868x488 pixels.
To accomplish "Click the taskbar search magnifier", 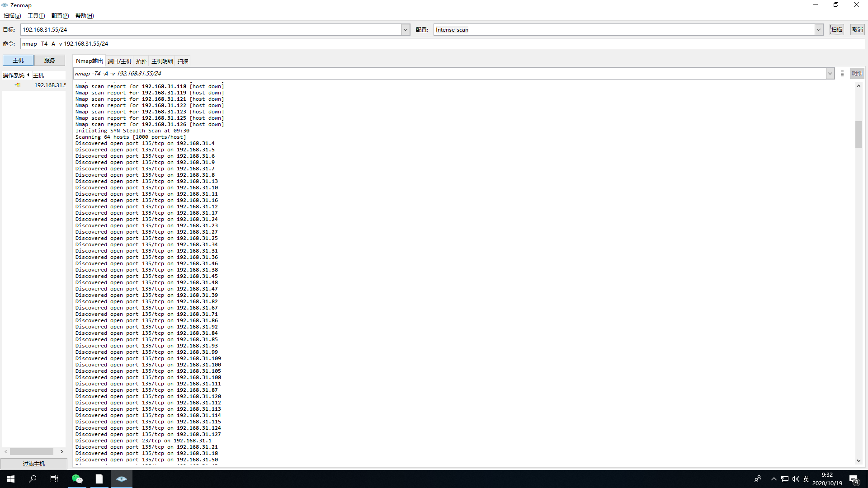I will [x=33, y=479].
